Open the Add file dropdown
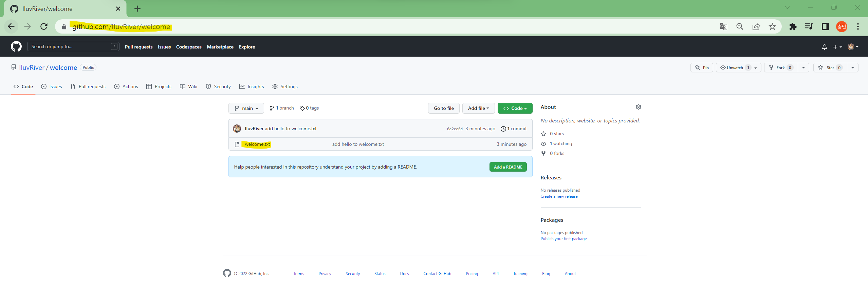Screen dimensions: 868x293 pyautogui.click(x=478, y=108)
